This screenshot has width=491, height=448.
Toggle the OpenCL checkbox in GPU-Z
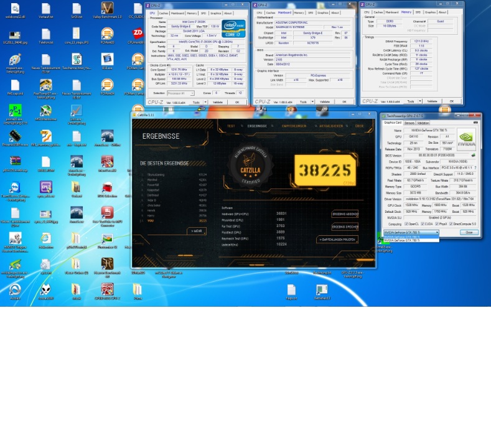(x=406, y=224)
